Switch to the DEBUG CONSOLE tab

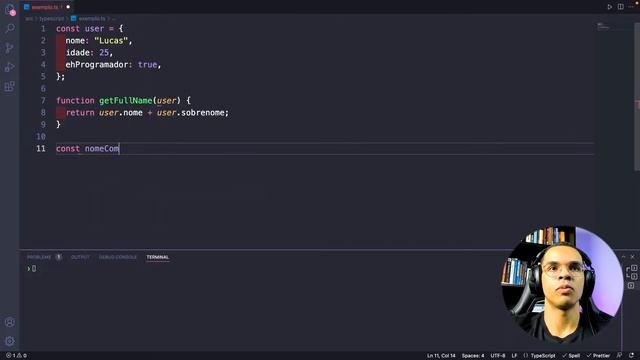pyautogui.click(x=118, y=257)
